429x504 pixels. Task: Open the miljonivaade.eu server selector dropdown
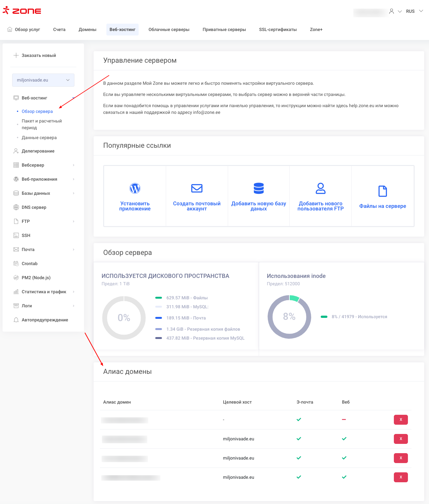(x=43, y=80)
